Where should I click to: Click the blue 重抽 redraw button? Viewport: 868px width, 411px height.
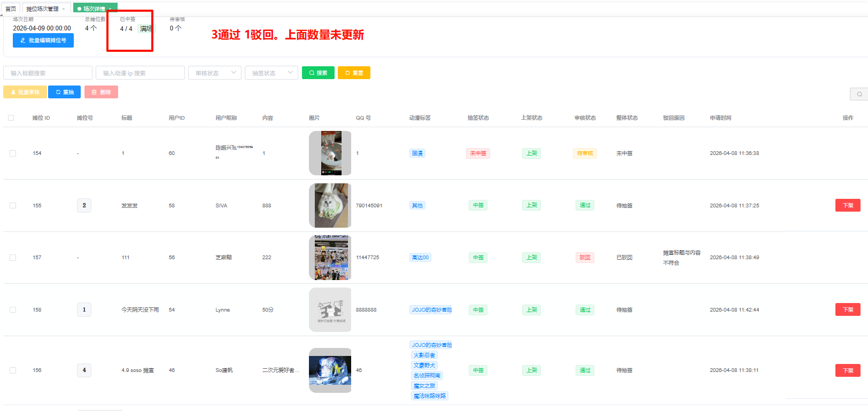point(65,92)
